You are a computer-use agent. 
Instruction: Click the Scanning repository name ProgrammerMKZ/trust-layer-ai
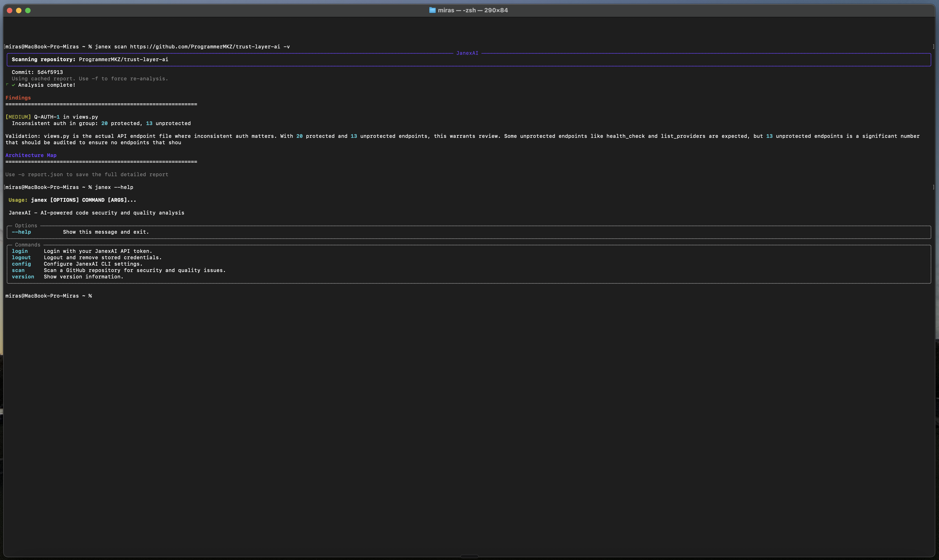coord(124,60)
